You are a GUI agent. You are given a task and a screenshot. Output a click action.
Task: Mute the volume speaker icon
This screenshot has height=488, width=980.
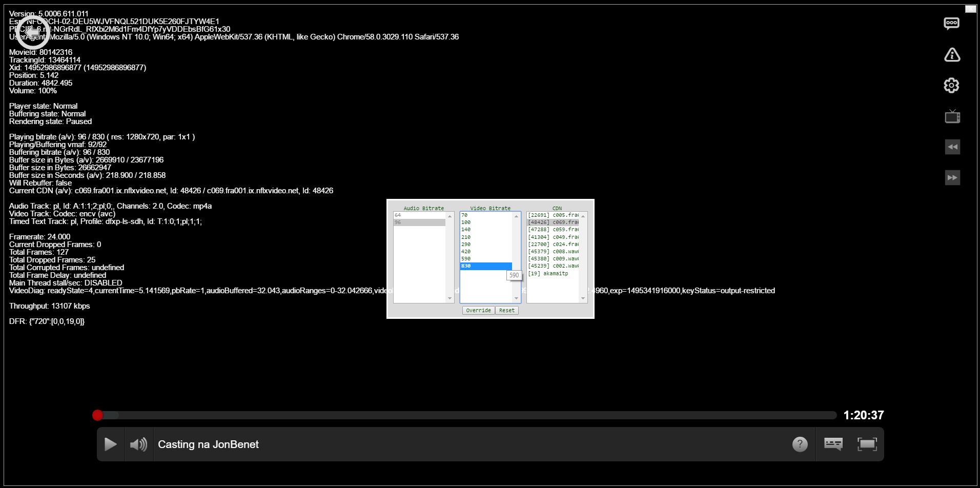139,444
